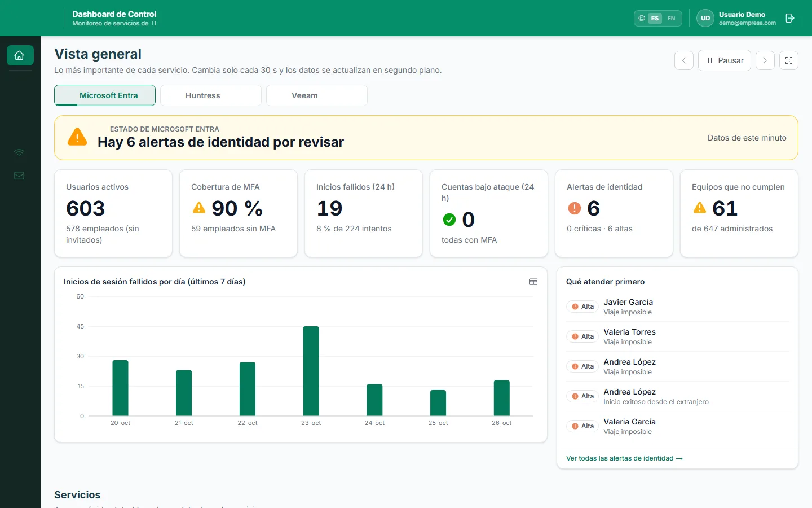The image size is (812, 508).
Task: Open the Home sidebar icon
Action: [20, 55]
